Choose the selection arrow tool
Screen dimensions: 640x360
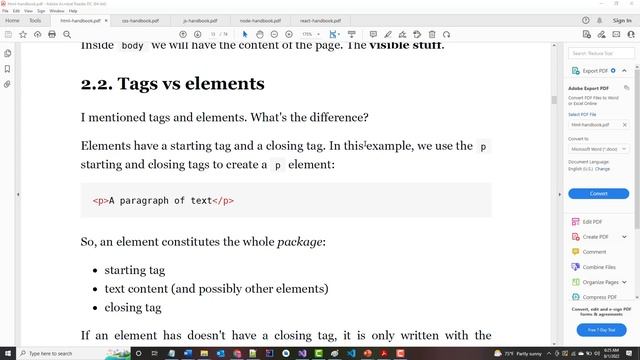tap(245, 35)
